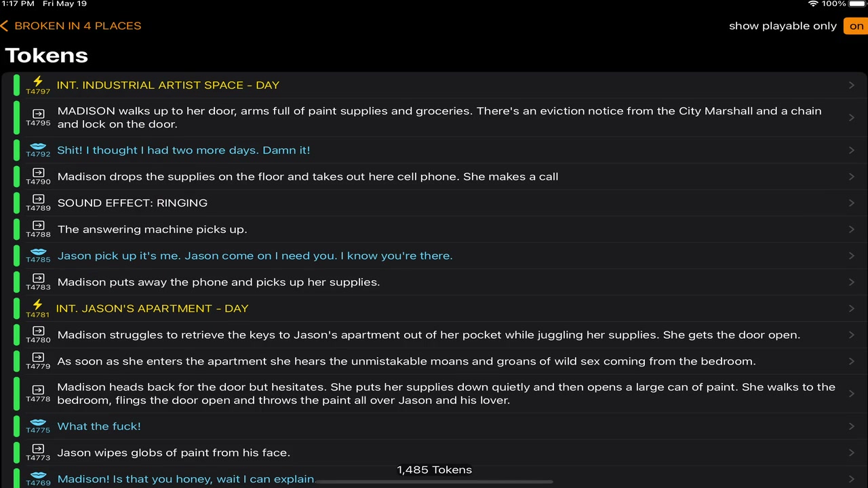This screenshot has height=488, width=868.
Task: Tap lips icon for token T4785
Action: click(x=38, y=252)
